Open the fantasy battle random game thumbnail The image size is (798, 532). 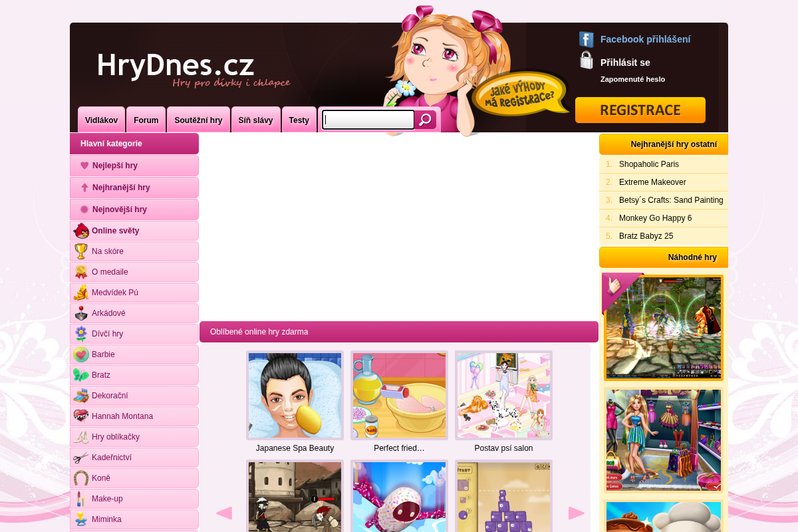point(664,328)
